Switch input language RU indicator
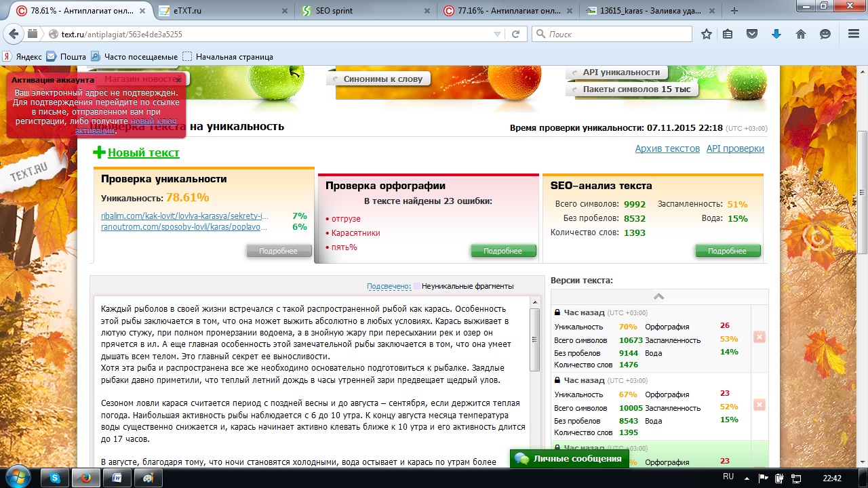Screen dimensions: 868x488 (x=728, y=477)
